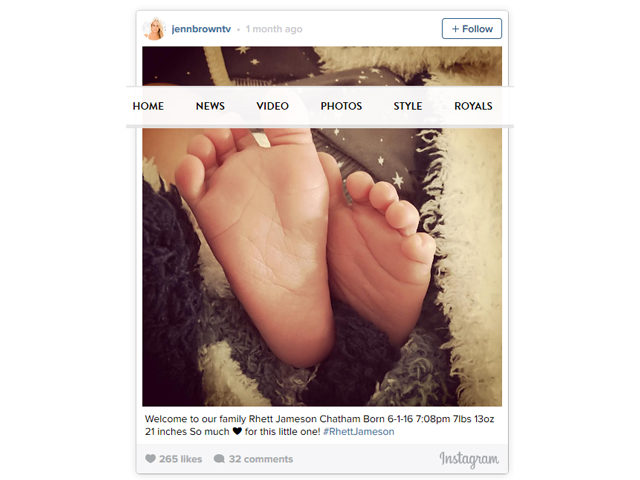Viewport: 640px width, 480px height.
Task: Click the post caption text
Action: 320,425
